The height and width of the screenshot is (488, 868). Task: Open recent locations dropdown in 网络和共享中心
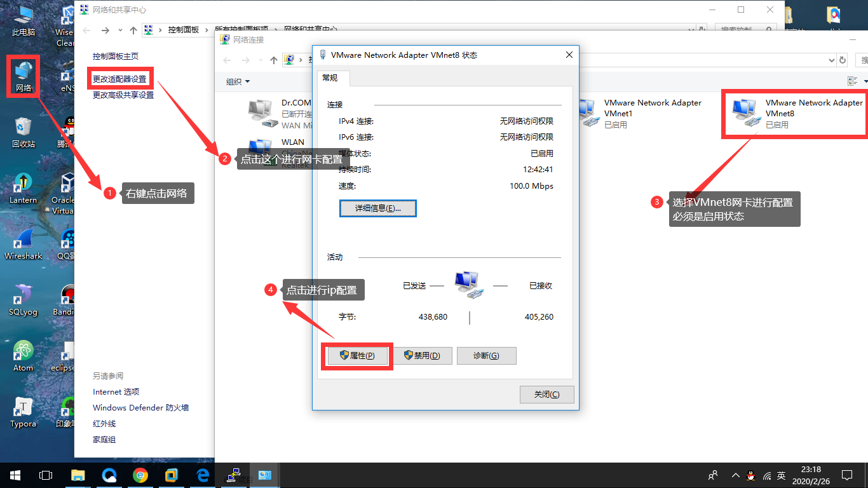(x=120, y=30)
